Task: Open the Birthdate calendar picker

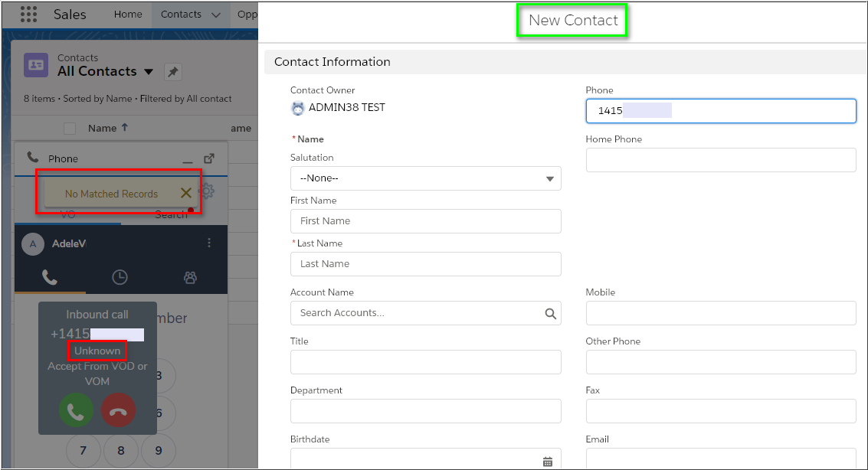Action: pos(547,461)
